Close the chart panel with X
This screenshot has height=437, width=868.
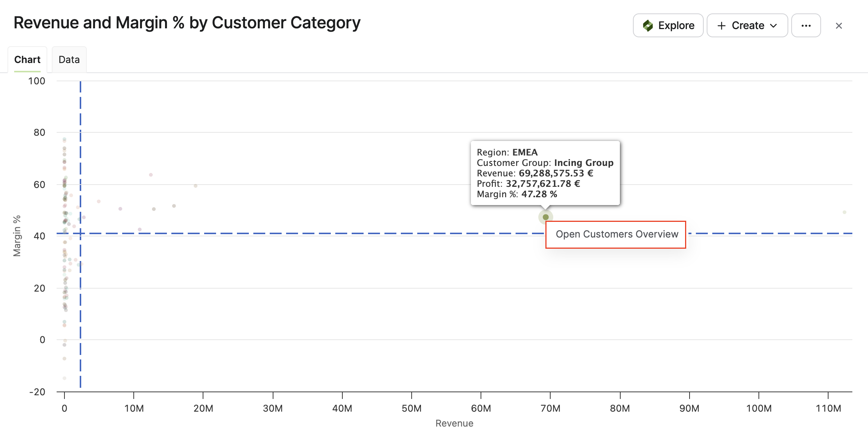(839, 26)
